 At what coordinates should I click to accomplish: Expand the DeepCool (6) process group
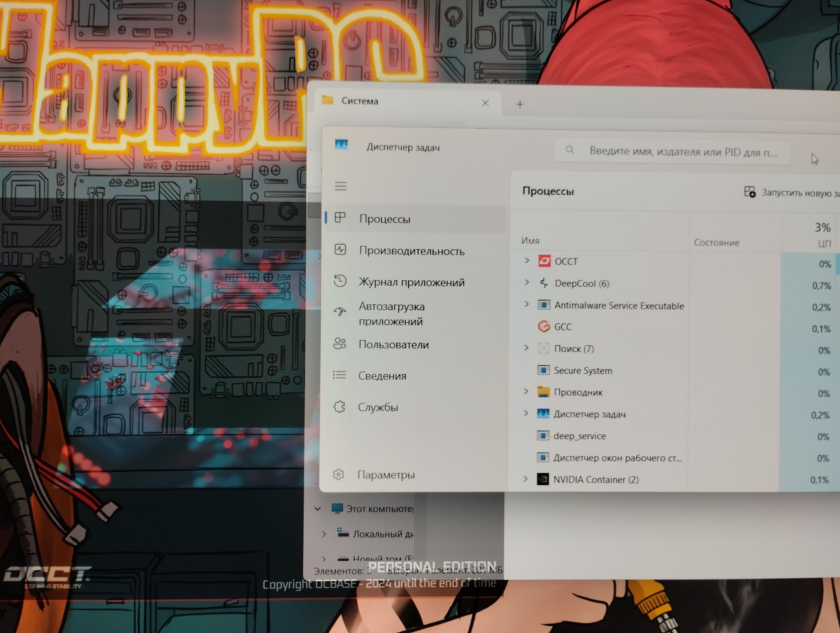(x=527, y=282)
